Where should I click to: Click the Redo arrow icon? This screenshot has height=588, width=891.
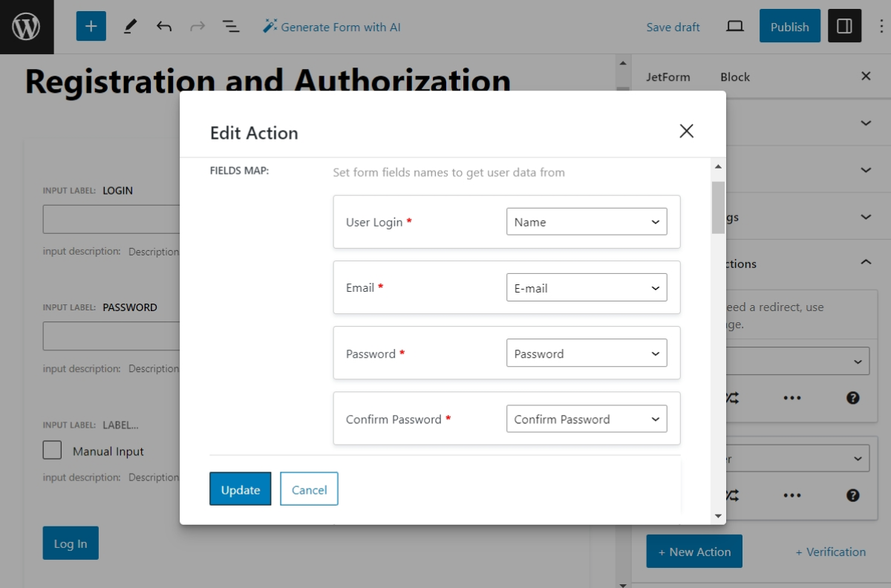coord(198,25)
